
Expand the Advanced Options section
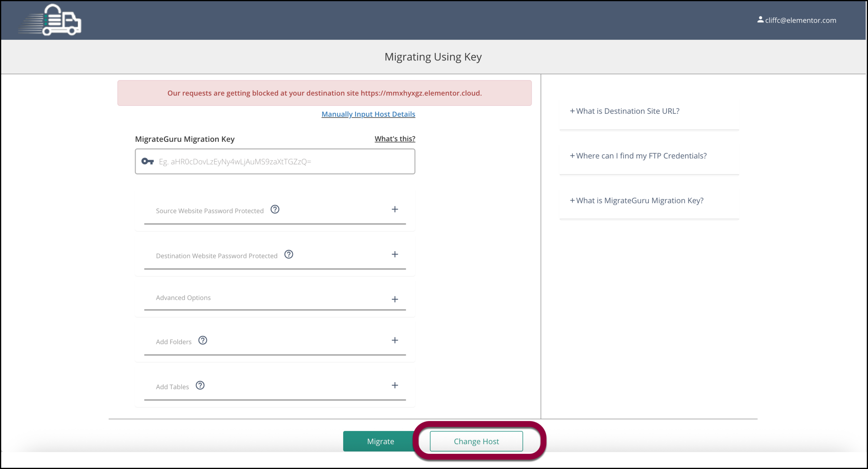(395, 299)
